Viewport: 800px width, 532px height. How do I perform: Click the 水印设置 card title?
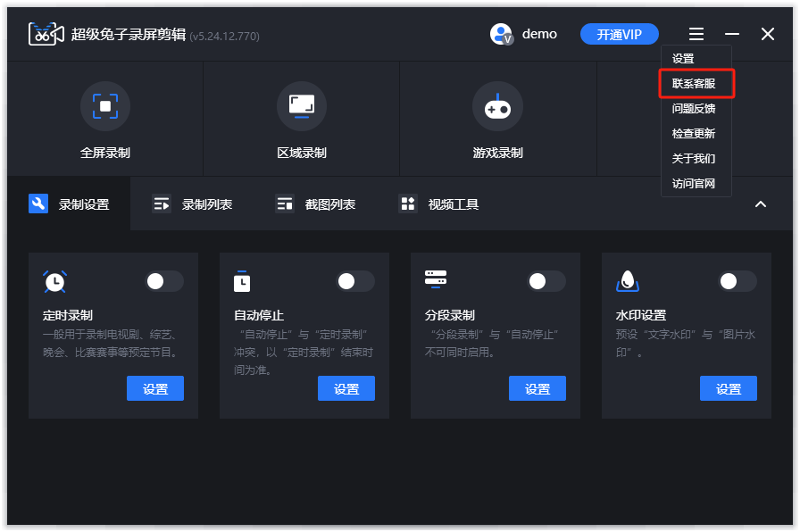click(641, 315)
